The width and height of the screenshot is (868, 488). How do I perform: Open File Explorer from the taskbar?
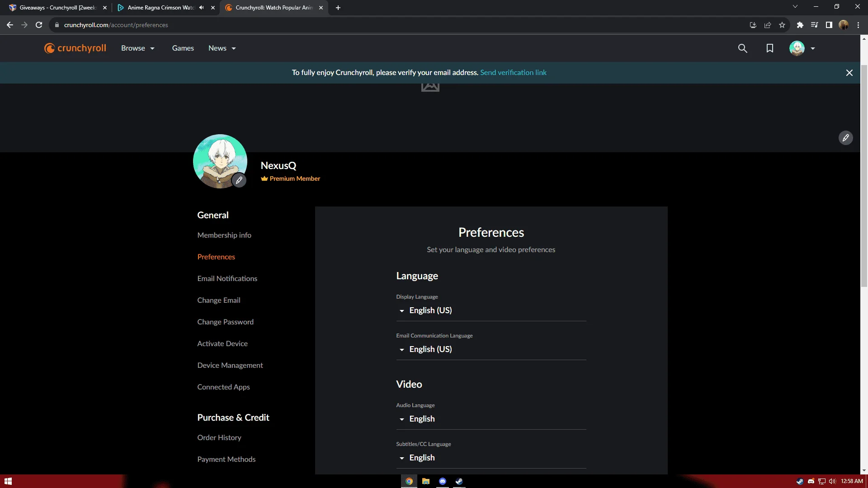point(425,481)
